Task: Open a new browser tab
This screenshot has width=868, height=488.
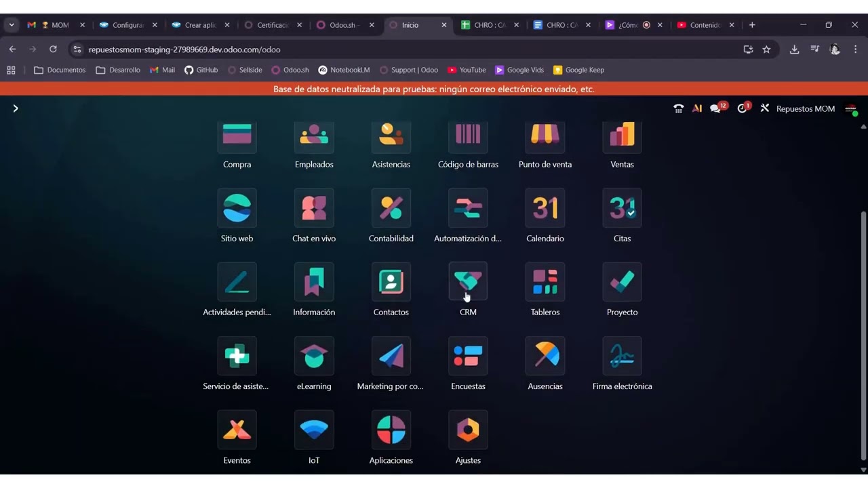Action: [752, 25]
